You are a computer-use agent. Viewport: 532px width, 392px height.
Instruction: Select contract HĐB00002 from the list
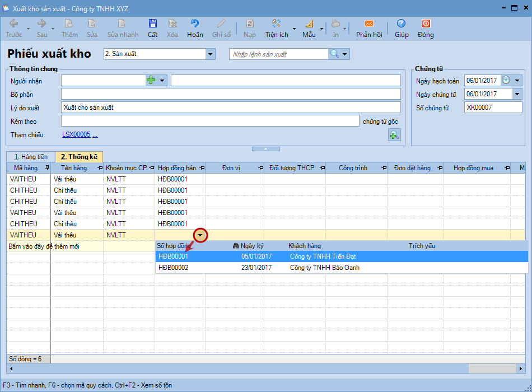point(174,268)
